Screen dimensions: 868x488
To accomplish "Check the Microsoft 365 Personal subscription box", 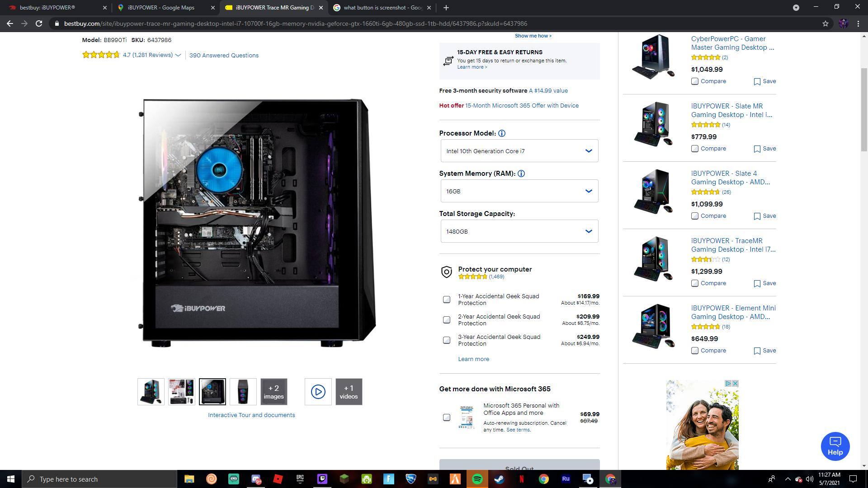I will click(x=447, y=418).
